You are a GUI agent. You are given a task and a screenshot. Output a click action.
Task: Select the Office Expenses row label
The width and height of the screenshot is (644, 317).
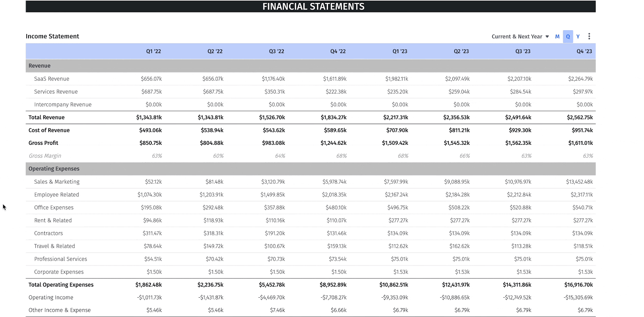pos(54,208)
